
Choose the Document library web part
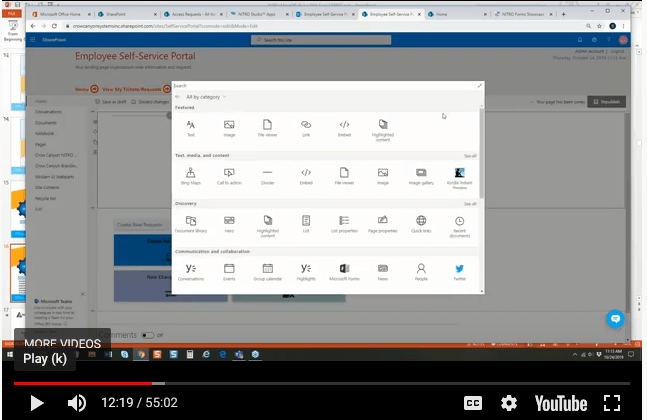(x=190, y=223)
